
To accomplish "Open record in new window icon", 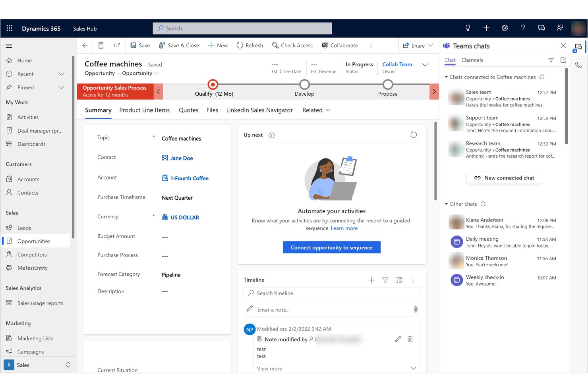I will [x=117, y=46].
